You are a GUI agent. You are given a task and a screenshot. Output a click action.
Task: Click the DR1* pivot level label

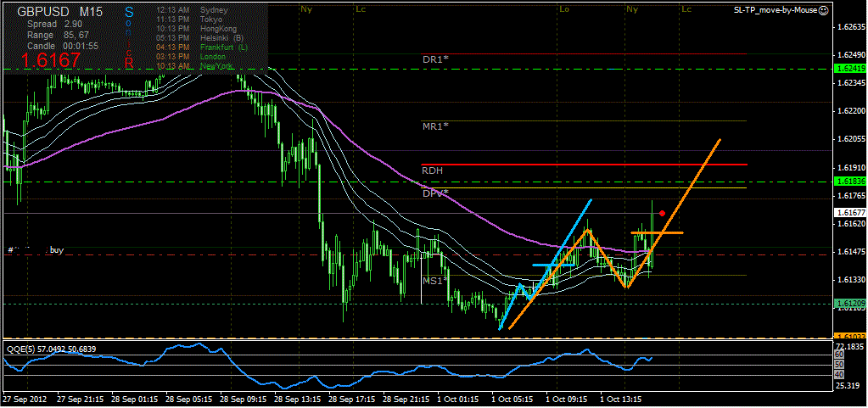point(435,60)
